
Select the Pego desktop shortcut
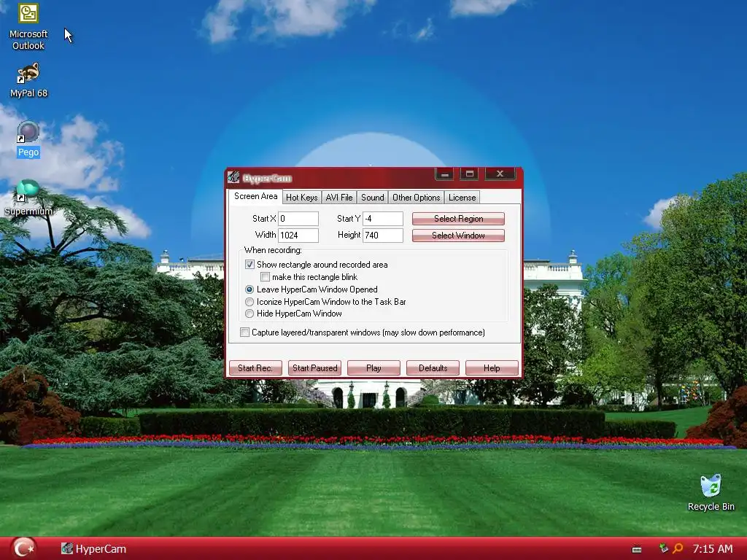point(28,139)
